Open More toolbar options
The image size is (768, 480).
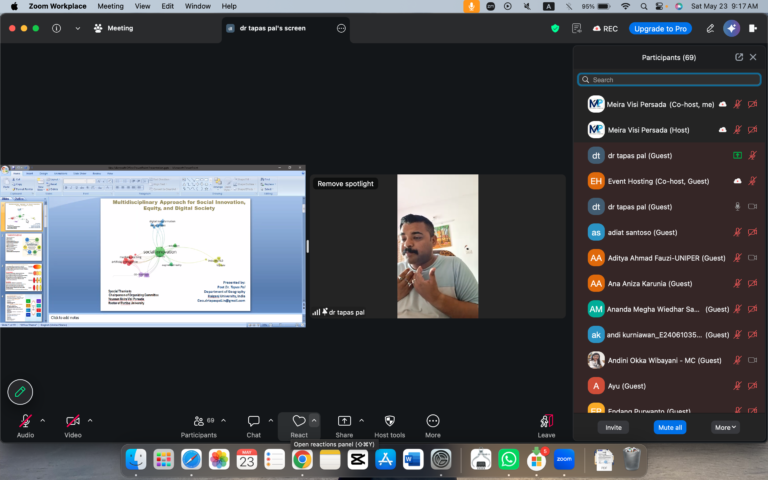pos(432,425)
